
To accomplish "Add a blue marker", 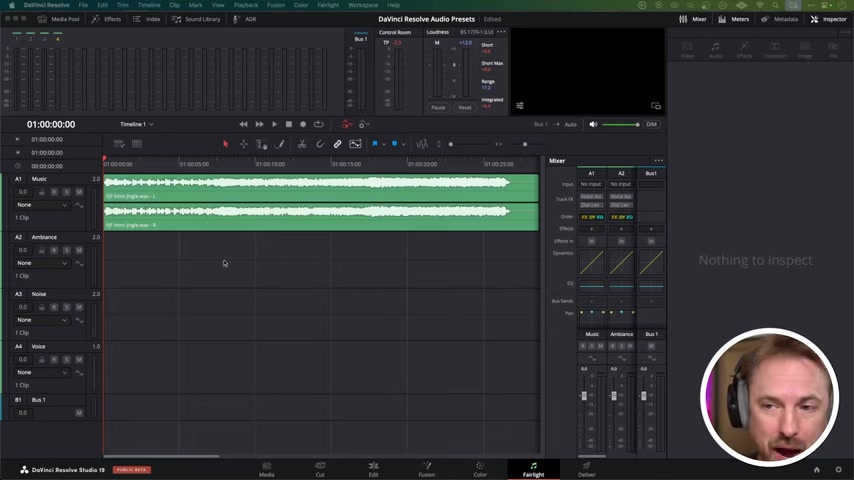I will [x=394, y=144].
